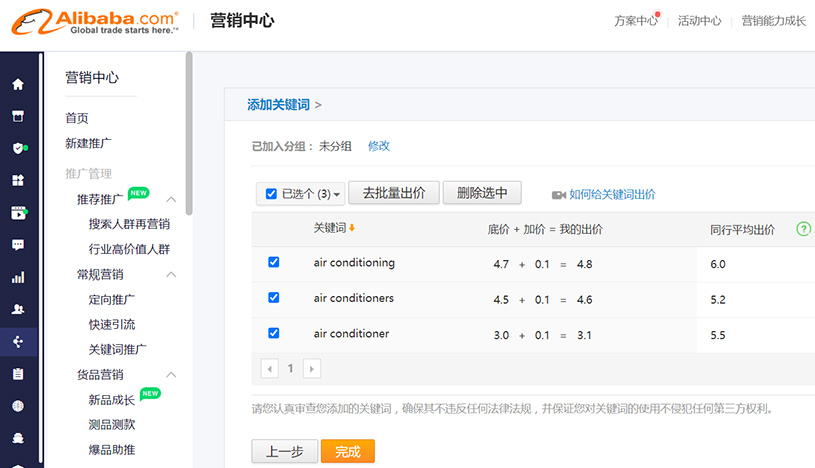Click the 4.6 bid for air conditioners
Screen dimensions: 815x468
pos(584,300)
